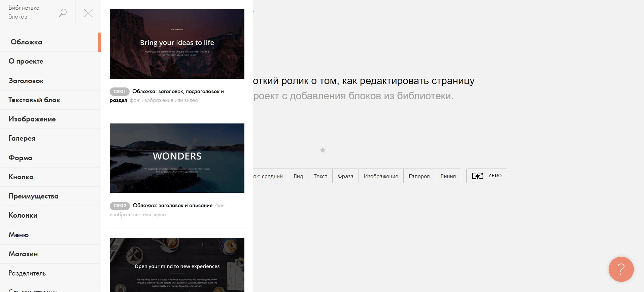Select the Кнопка category
The image size is (644, 292).
[50, 177]
